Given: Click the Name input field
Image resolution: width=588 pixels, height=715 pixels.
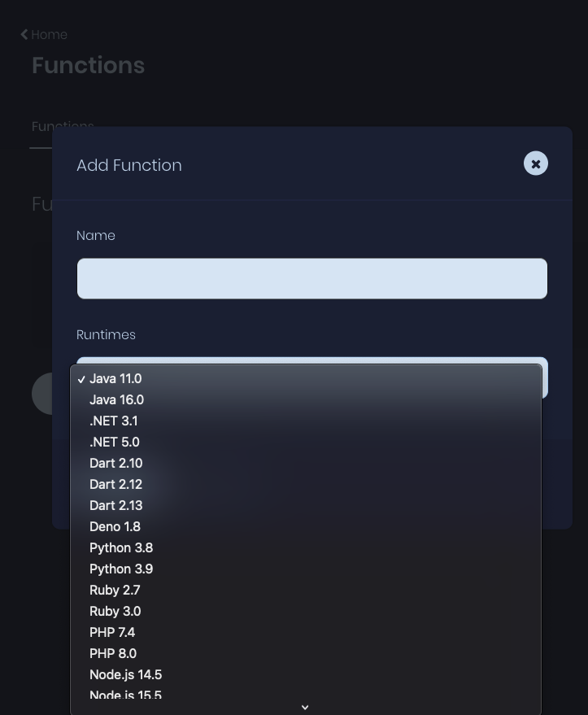Looking at the screenshot, I should [311, 278].
